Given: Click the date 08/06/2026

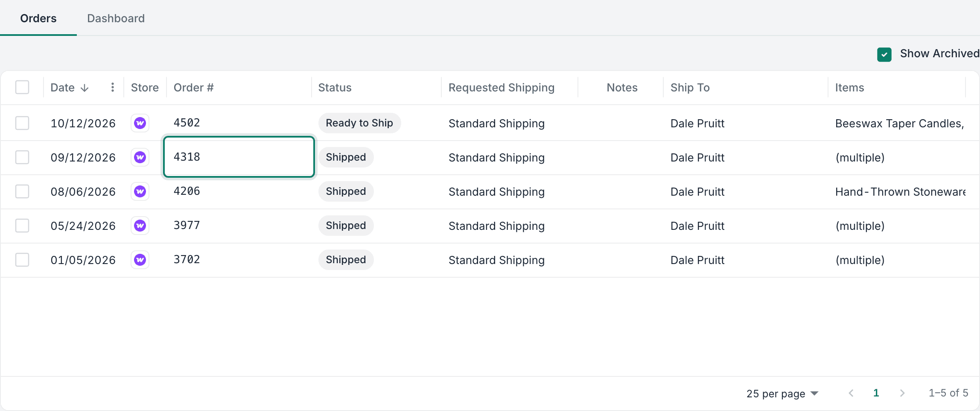Looking at the screenshot, I should click(83, 192).
